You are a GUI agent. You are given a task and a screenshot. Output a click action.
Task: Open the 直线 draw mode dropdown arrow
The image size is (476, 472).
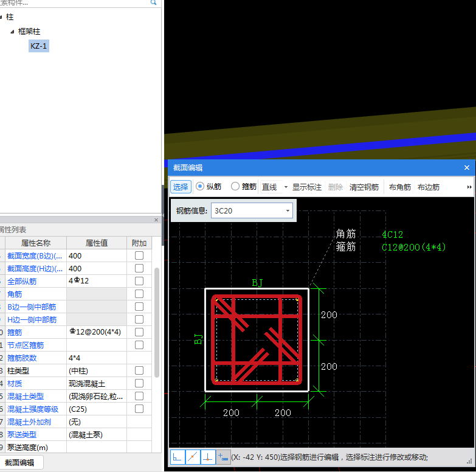coord(286,187)
